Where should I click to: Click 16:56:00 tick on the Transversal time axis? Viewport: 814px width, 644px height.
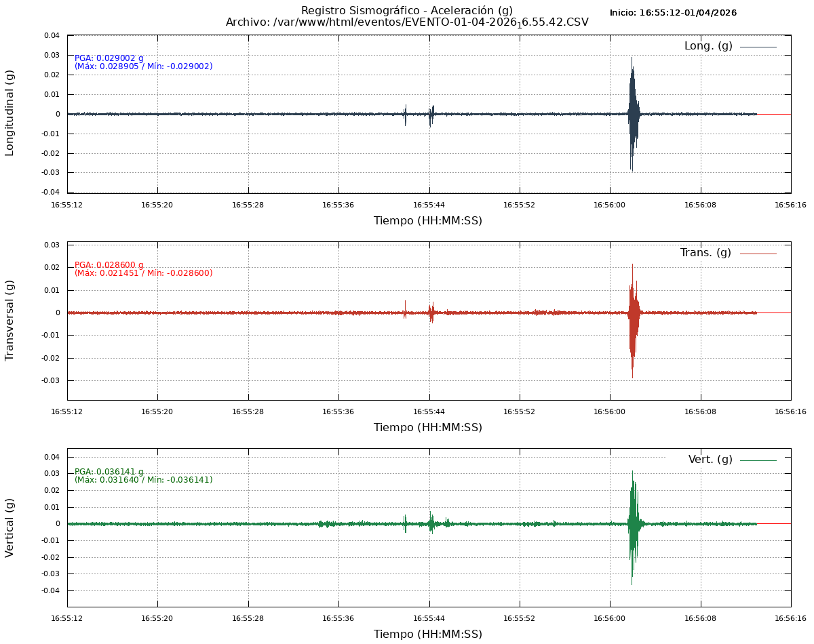pyautogui.click(x=610, y=411)
